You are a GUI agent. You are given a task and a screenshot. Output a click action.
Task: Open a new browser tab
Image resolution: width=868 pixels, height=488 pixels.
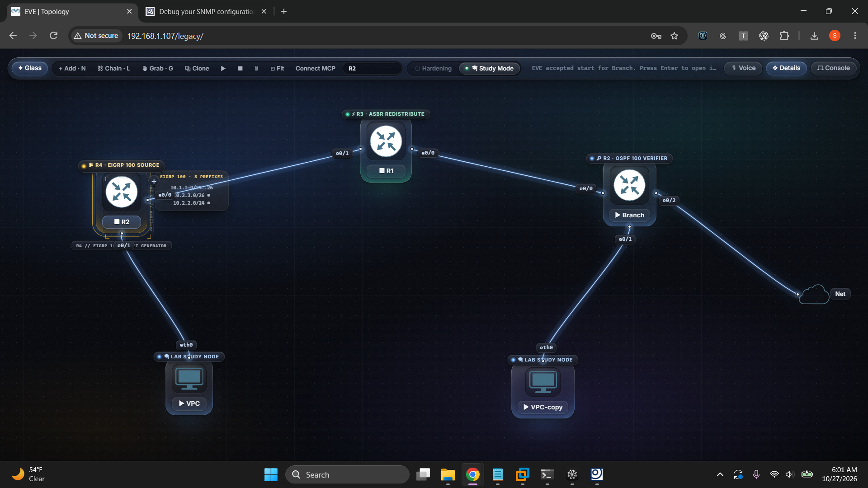click(x=284, y=11)
